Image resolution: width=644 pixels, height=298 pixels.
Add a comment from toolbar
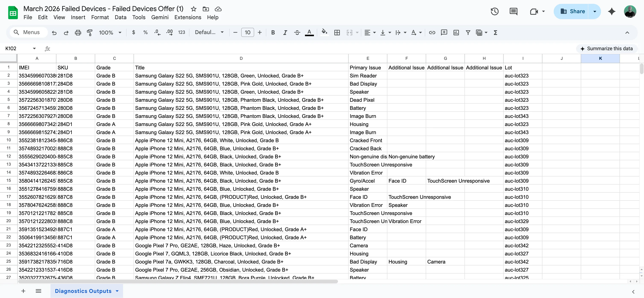click(x=444, y=33)
